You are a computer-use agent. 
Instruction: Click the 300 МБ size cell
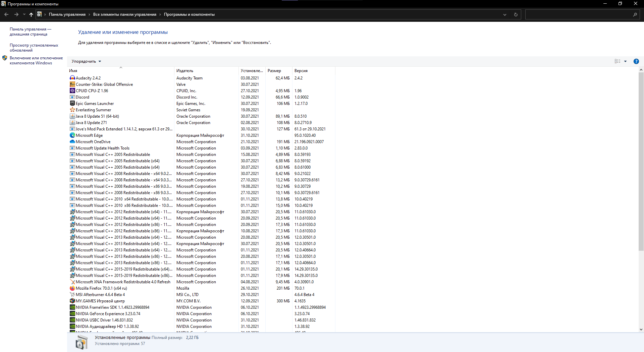coord(283,301)
